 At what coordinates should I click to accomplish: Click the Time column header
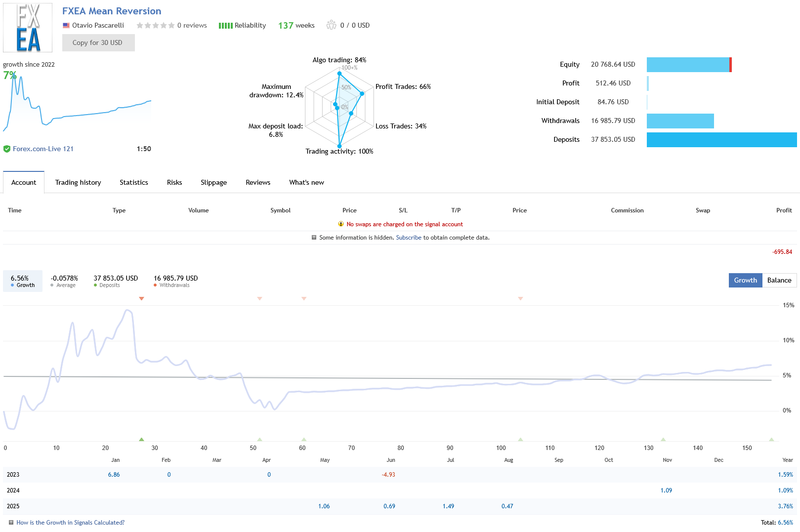pos(15,210)
